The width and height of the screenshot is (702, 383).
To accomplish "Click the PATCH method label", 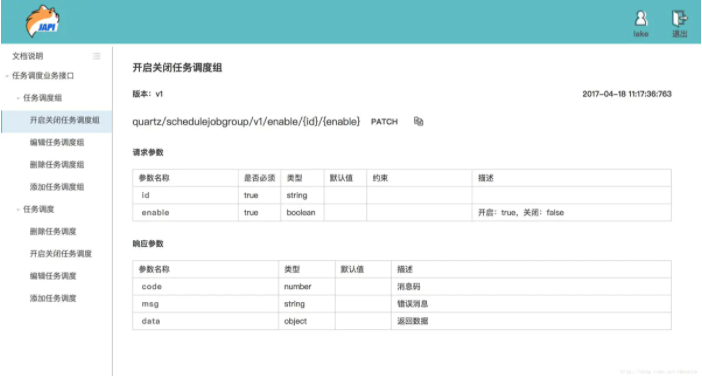I will 384,122.
